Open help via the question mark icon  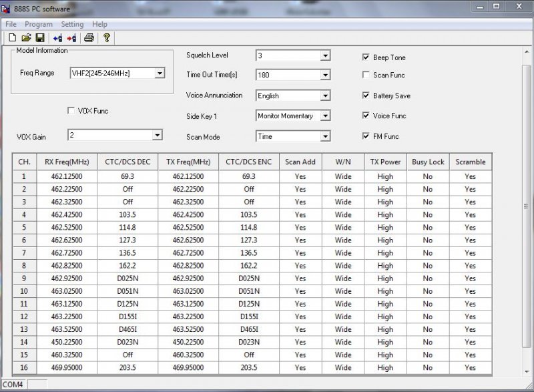[x=107, y=38]
